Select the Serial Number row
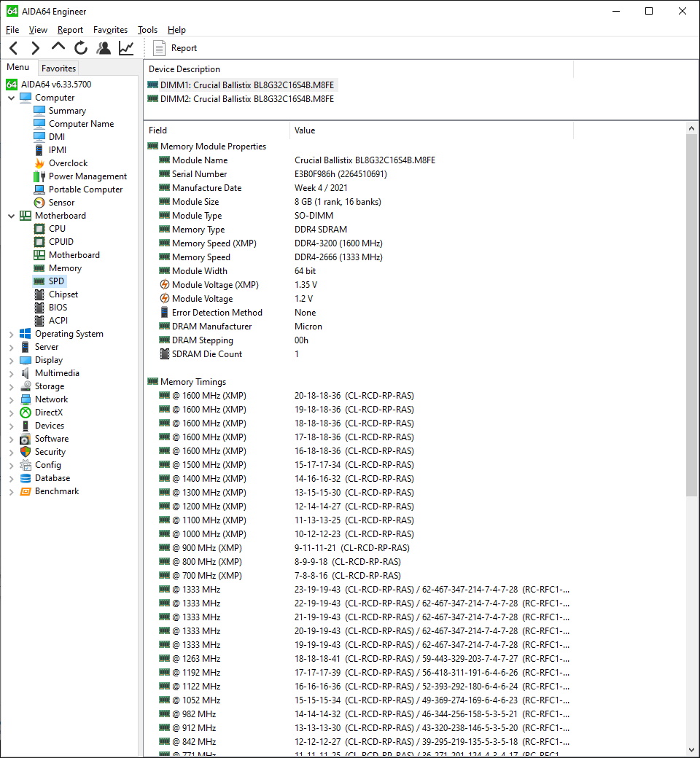The image size is (700, 758). [x=358, y=174]
